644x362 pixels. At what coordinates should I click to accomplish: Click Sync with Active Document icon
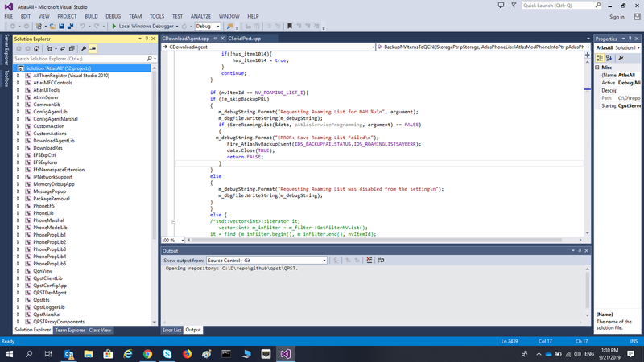(63, 49)
